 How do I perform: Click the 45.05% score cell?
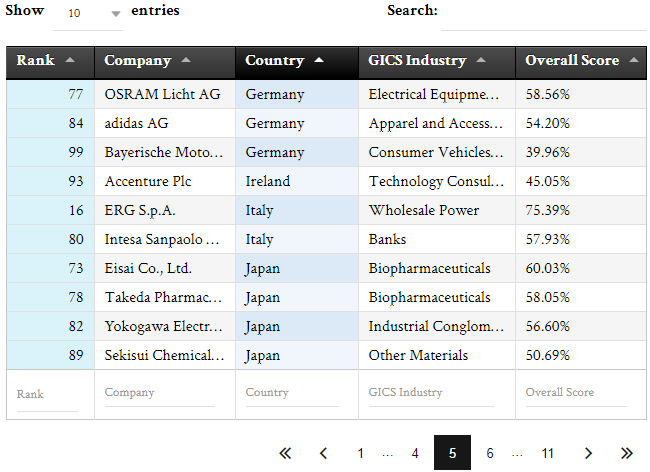click(581, 181)
